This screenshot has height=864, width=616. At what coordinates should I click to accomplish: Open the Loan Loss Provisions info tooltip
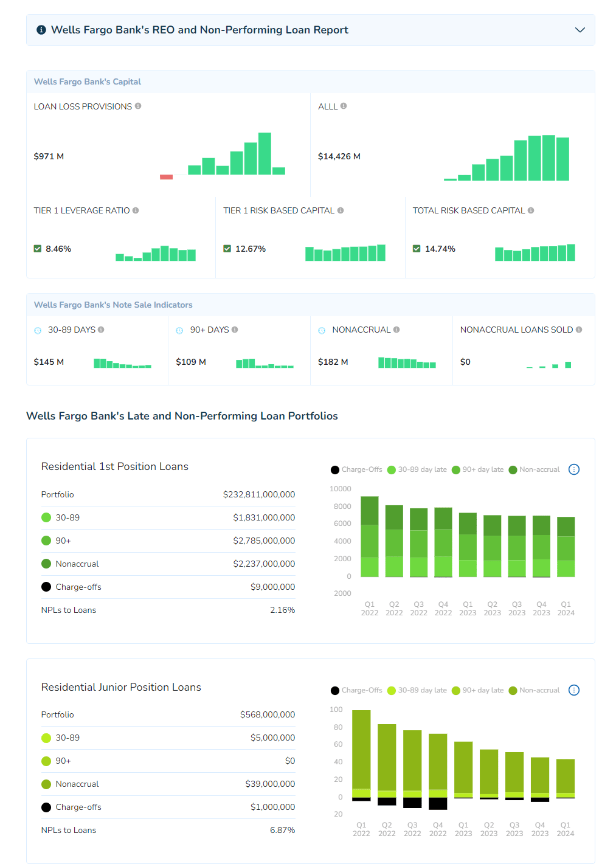(x=138, y=106)
